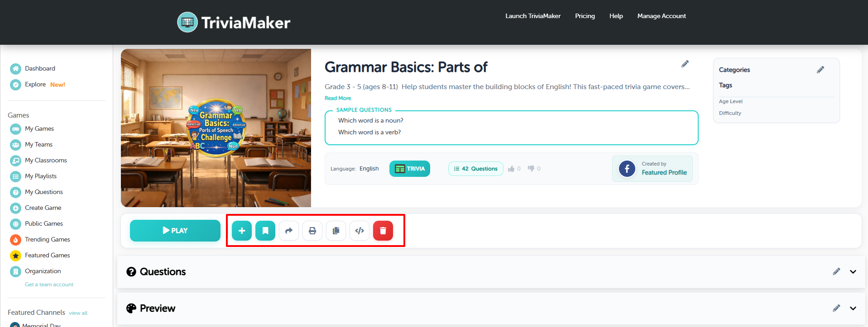Image resolution: width=868 pixels, height=327 pixels.
Task: Click the TriviaMaker logo
Action: point(234,22)
